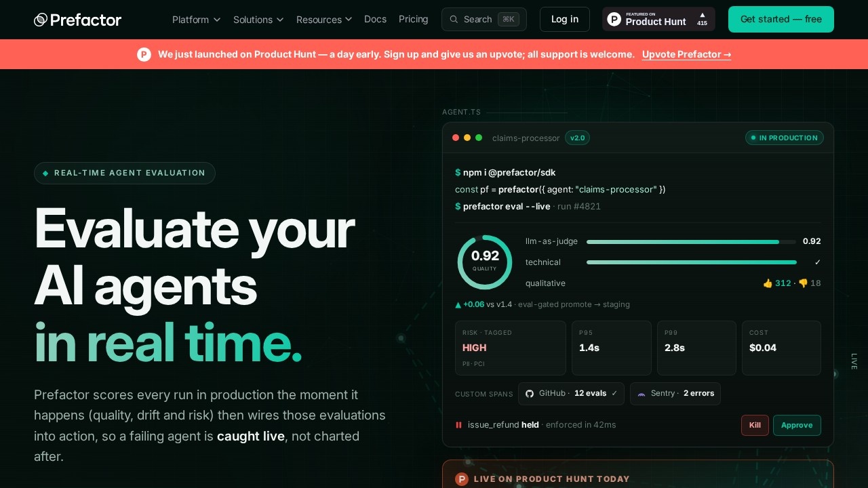Click the Real-Time Agent Evaluation badge
The width and height of the screenshot is (868, 488).
point(125,173)
